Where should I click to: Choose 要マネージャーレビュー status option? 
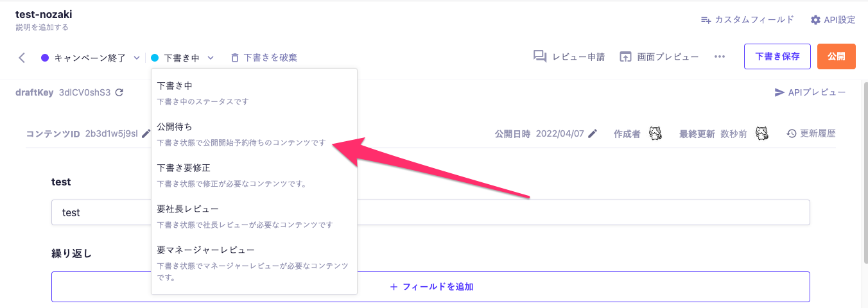coord(205,250)
